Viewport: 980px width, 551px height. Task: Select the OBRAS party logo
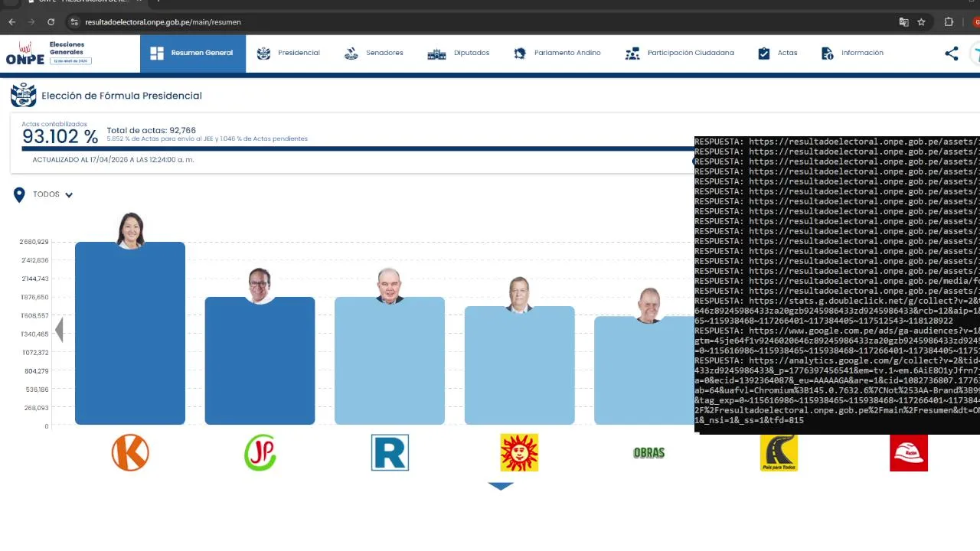click(649, 453)
